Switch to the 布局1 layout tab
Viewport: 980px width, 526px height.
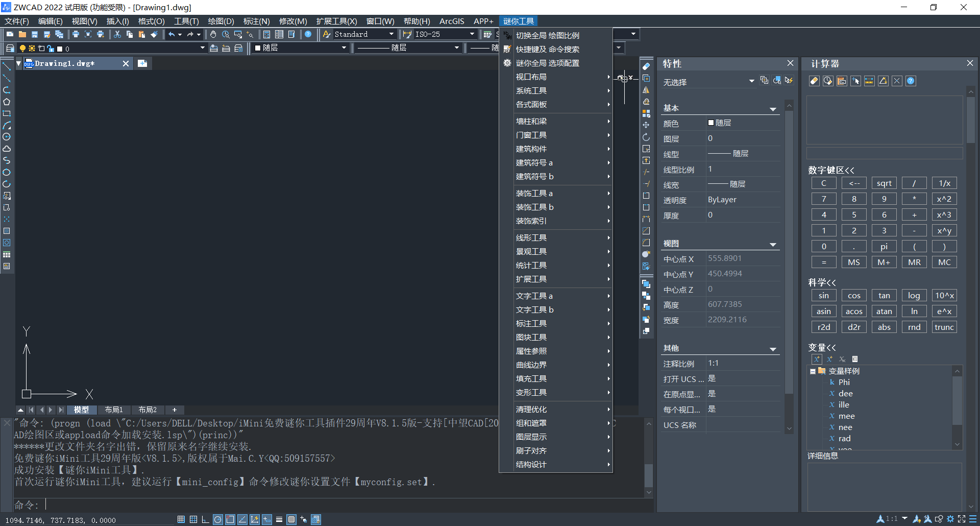tap(114, 410)
